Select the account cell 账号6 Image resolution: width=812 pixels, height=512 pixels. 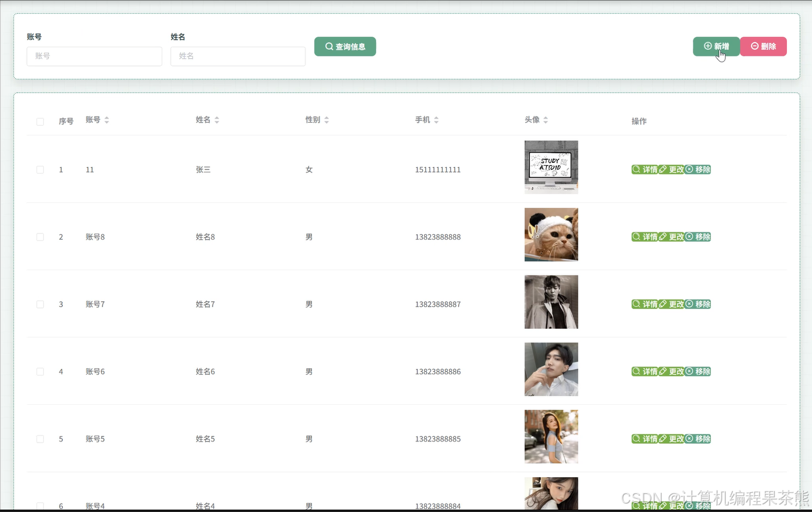95,372
